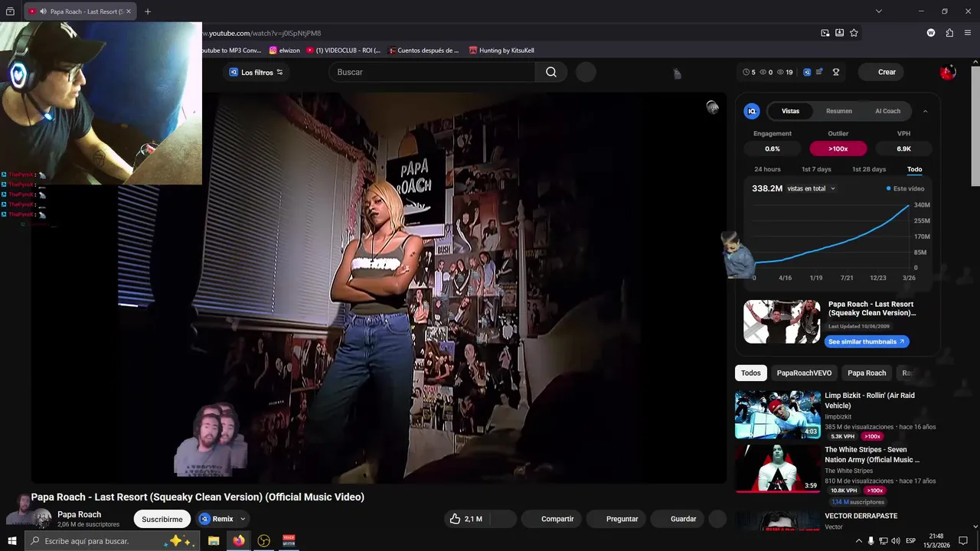The image size is (980, 551).
Task: Click the W profile icon in Firefox toolbar
Action: tap(931, 33)
